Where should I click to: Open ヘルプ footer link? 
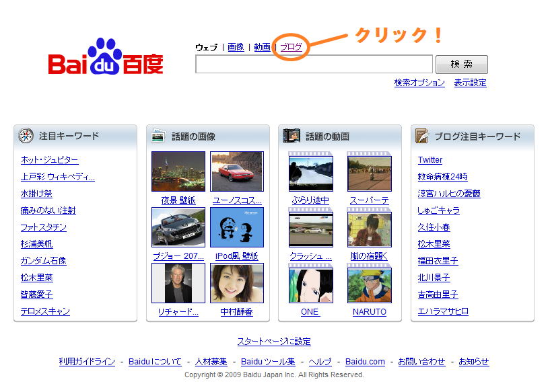320,362
